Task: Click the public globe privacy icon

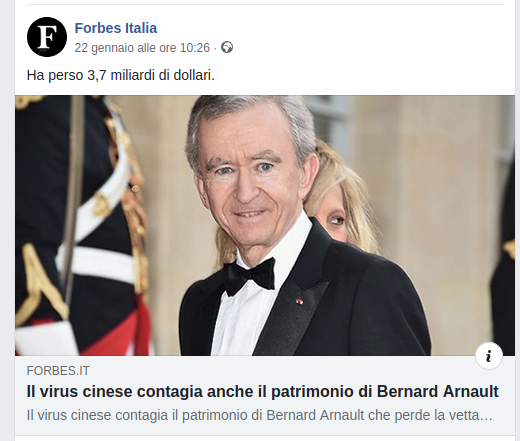Action: coord(227,47)
